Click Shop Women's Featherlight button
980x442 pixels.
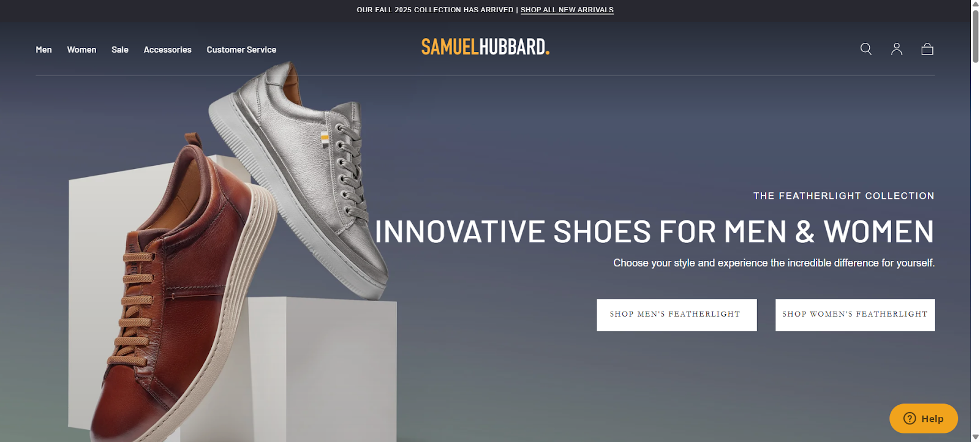point(855,315)
